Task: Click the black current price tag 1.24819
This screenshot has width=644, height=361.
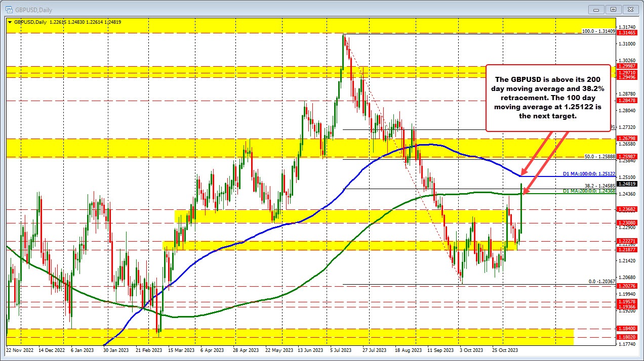Action: click(628, 184)
